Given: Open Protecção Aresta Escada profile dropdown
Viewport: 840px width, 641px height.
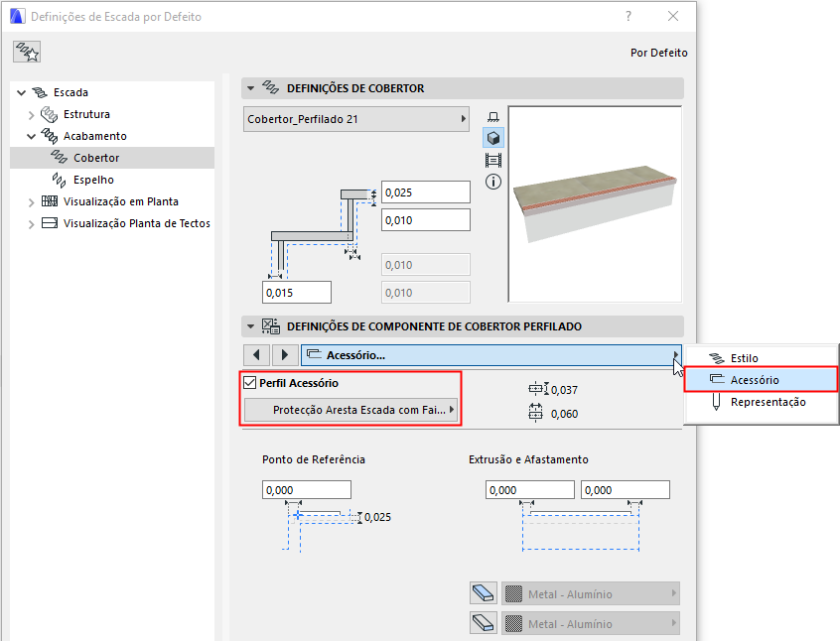Looking at the screenshot, I should [351, 410].
